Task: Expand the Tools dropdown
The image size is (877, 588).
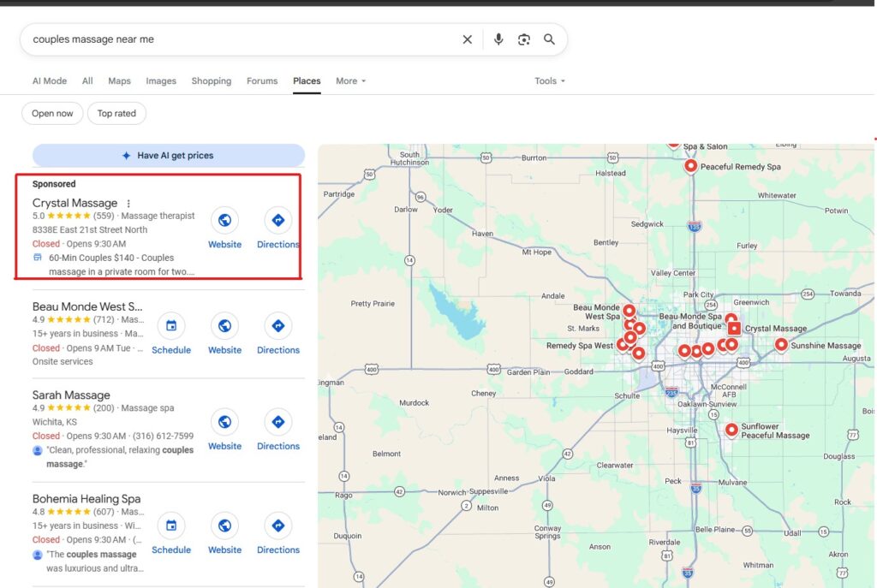Action: [x=549, y=81]
